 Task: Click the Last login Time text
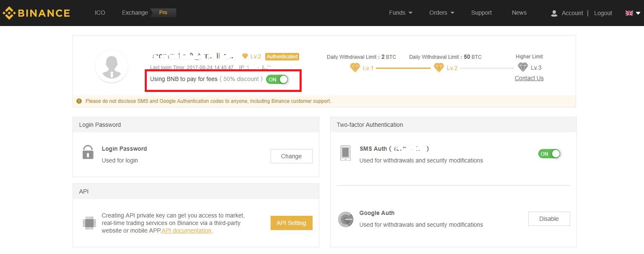(x=192, y=67)
